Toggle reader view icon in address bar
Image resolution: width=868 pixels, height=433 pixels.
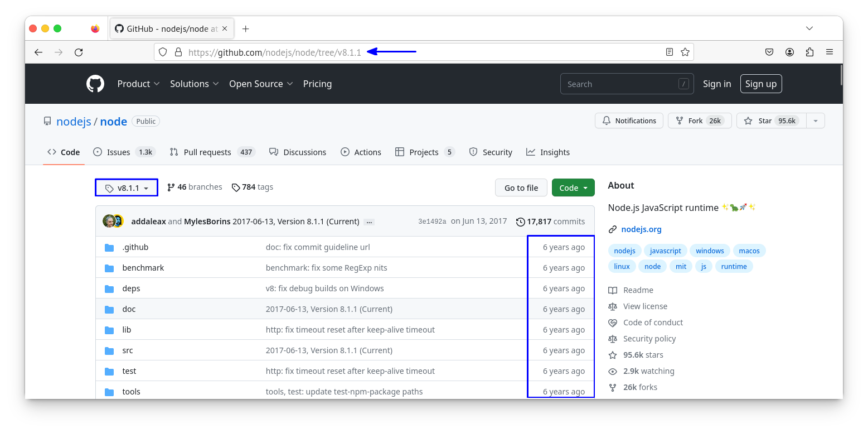(670, 52)
